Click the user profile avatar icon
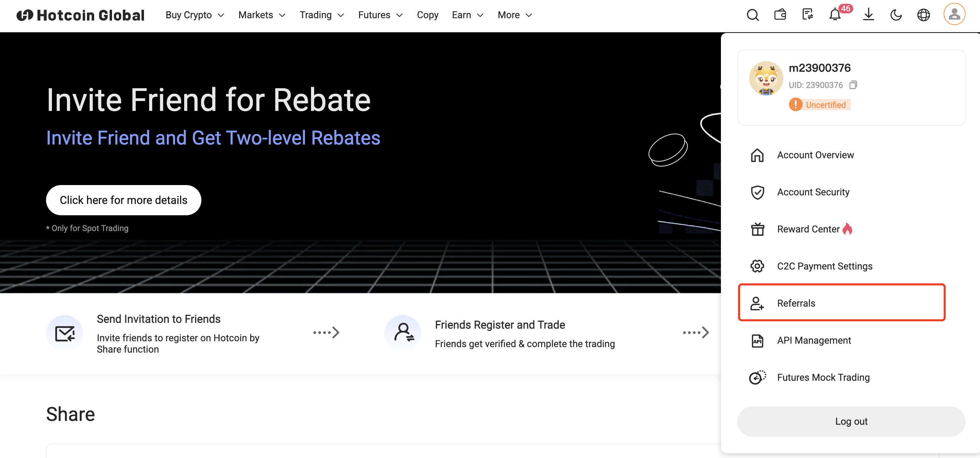The height and width of the screenshot is (458, 980). point(954,14)
